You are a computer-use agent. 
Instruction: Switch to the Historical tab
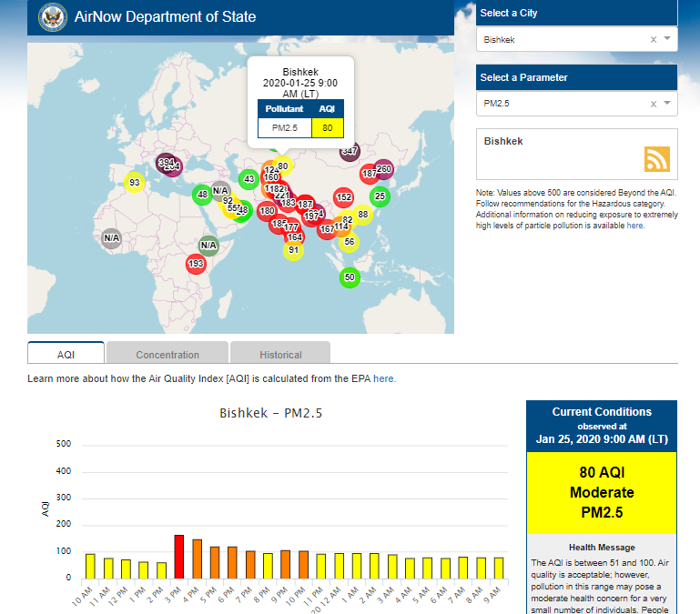(279, 355)
